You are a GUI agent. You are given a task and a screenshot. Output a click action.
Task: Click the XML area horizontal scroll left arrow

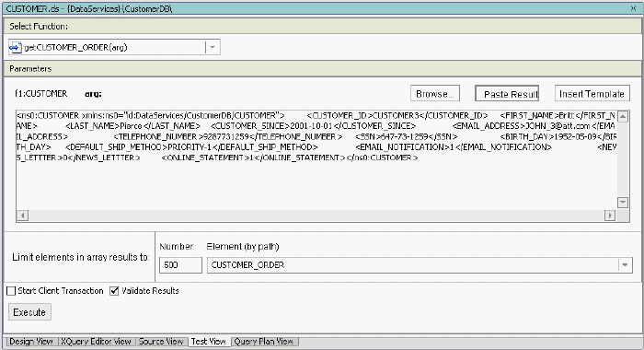[x=23, y=216]
